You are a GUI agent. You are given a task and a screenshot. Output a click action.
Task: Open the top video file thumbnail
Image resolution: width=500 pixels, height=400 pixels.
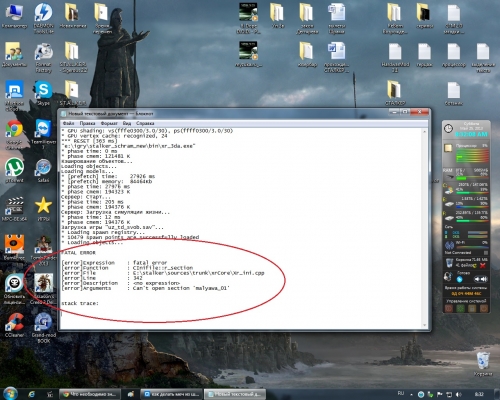(248, 18)
